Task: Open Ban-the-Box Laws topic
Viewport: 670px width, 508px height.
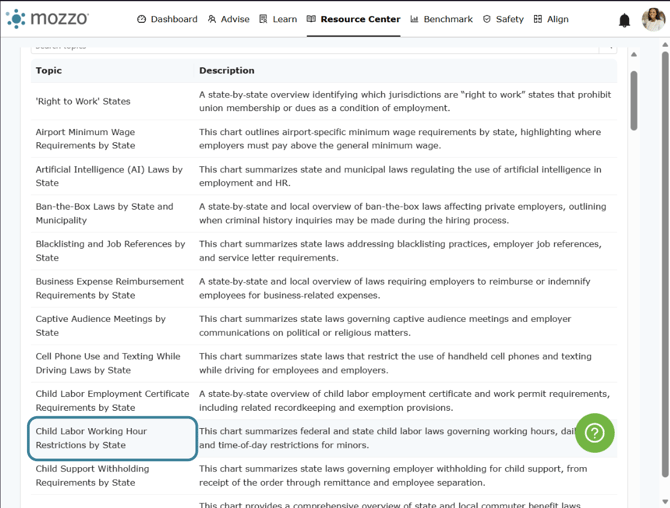Action: (104, 213)
